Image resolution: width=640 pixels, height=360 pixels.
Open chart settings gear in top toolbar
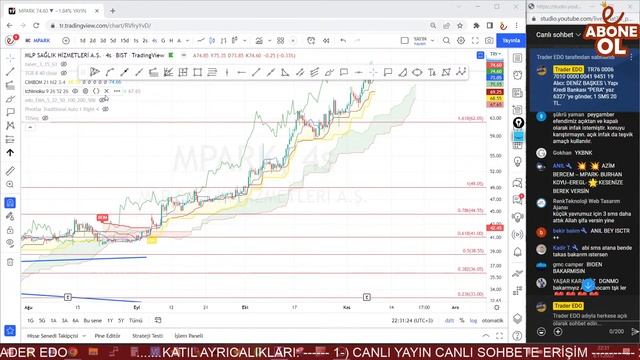tap(461, 40)
